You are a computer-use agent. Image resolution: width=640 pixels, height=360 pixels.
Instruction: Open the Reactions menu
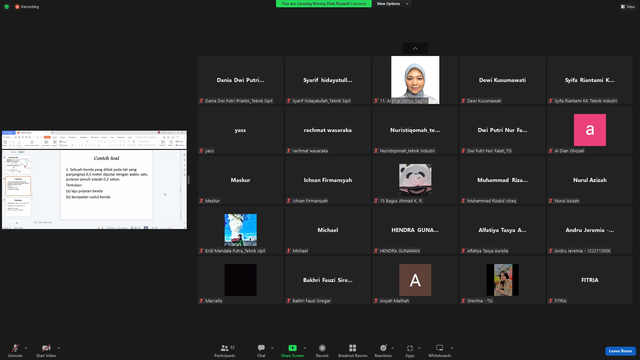tap(383, 350)
